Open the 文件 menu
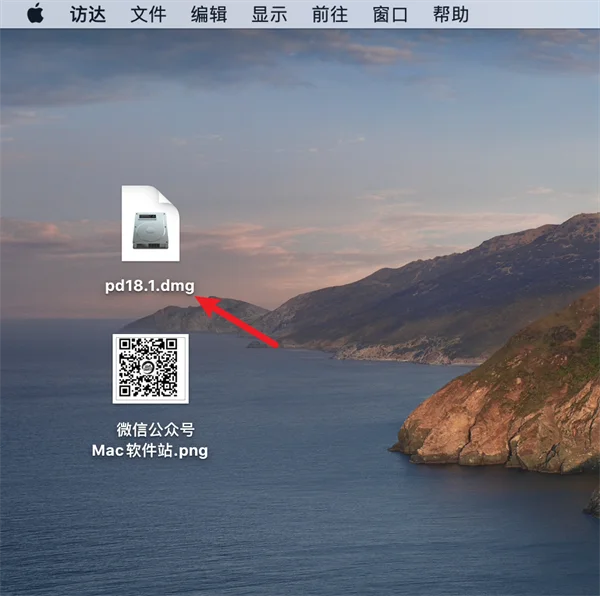Viewport: 600px width, 596px height. (x=148, y=15)
